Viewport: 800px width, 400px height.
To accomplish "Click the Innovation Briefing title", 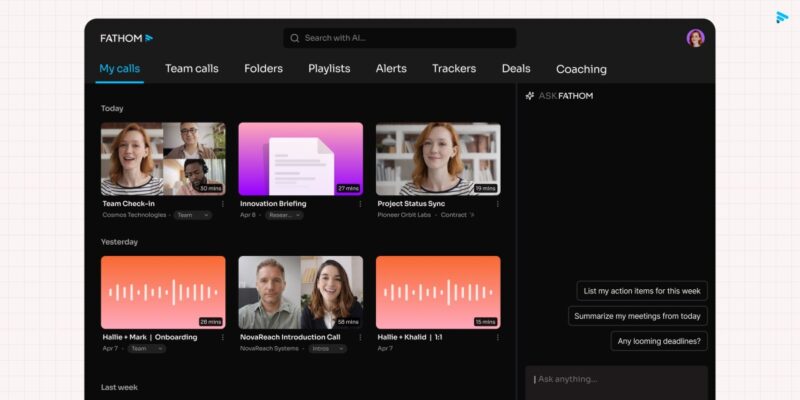I will (273, 204).
